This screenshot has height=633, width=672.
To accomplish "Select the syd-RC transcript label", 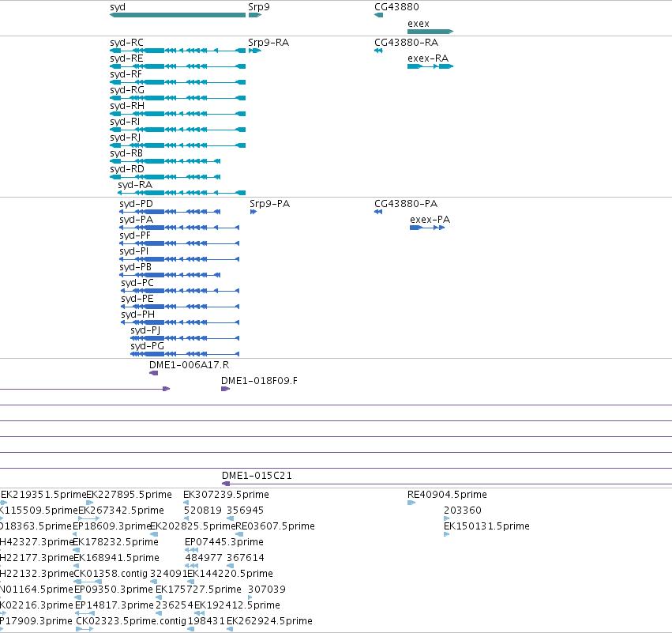I will tap(126, 43).
